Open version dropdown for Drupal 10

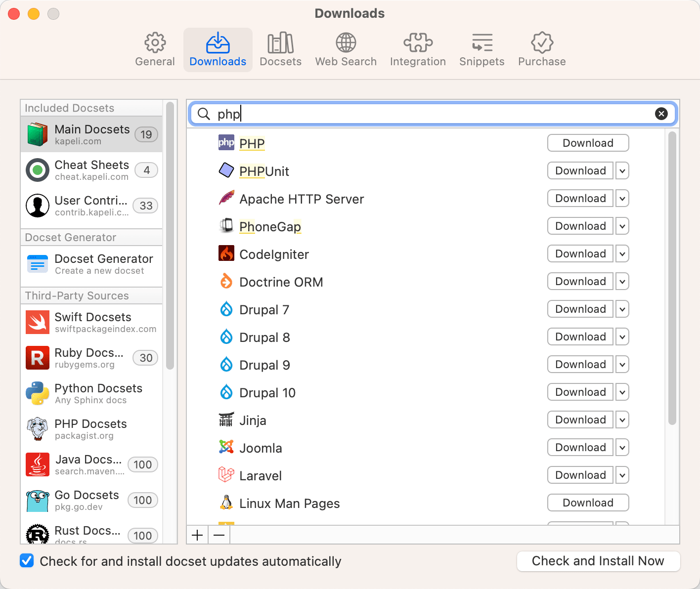coord(622,392)
